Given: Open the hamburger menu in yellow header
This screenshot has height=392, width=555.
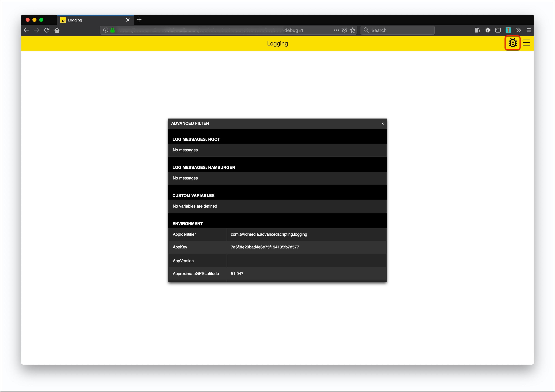Looking at the screenshot, I should click(526, 43).
